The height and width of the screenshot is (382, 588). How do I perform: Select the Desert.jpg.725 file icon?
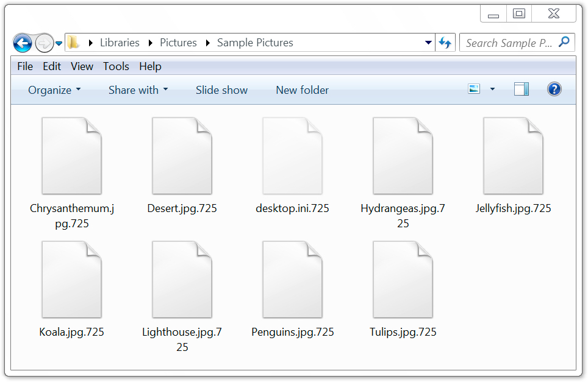point(182,156)
